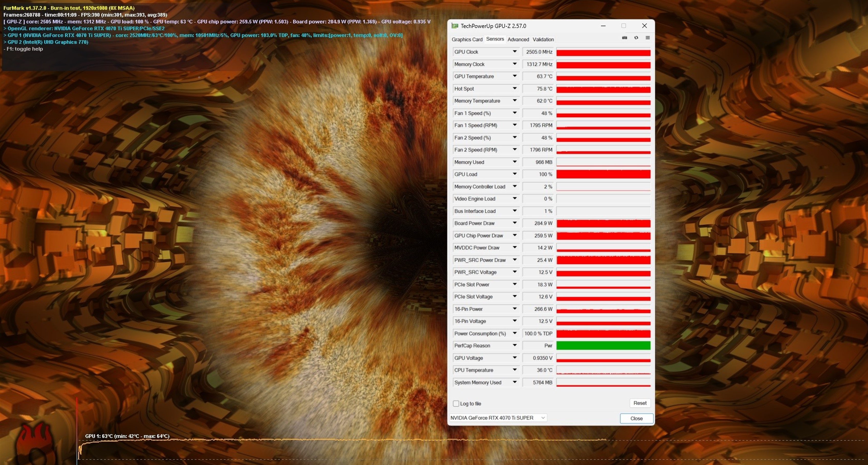Open Board Power Draw dropdown arrow
Viewport: 868px width, 465px height.
point(515,223)
